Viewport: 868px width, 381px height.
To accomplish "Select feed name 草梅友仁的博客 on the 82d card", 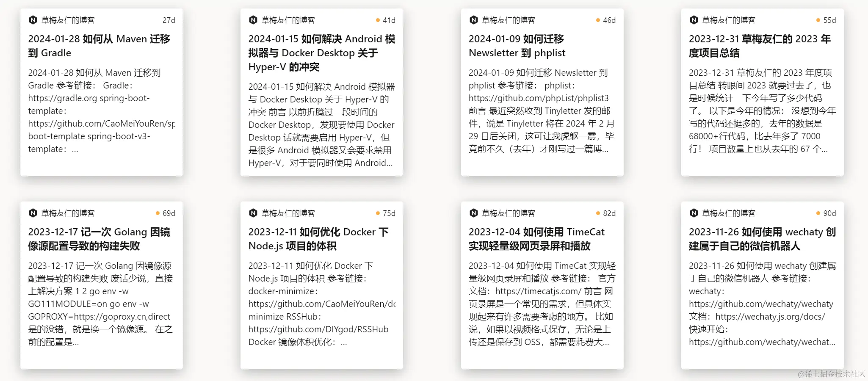I will tap(509, 213).
